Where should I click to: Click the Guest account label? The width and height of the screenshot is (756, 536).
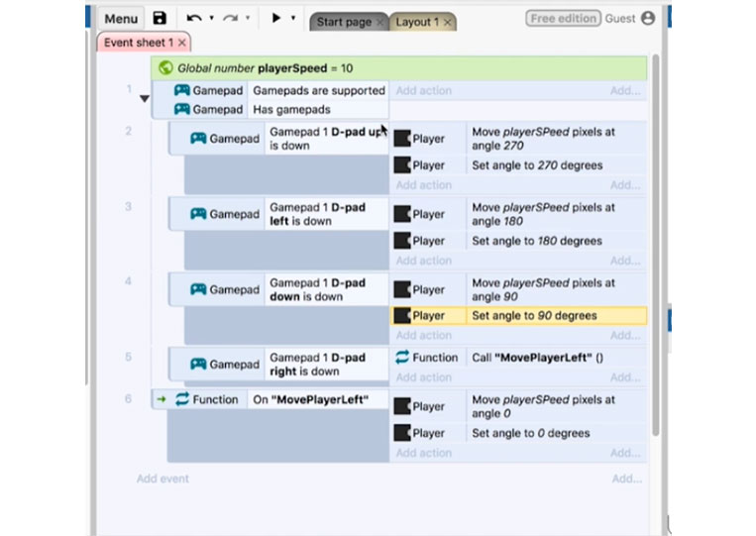point(620,18)
